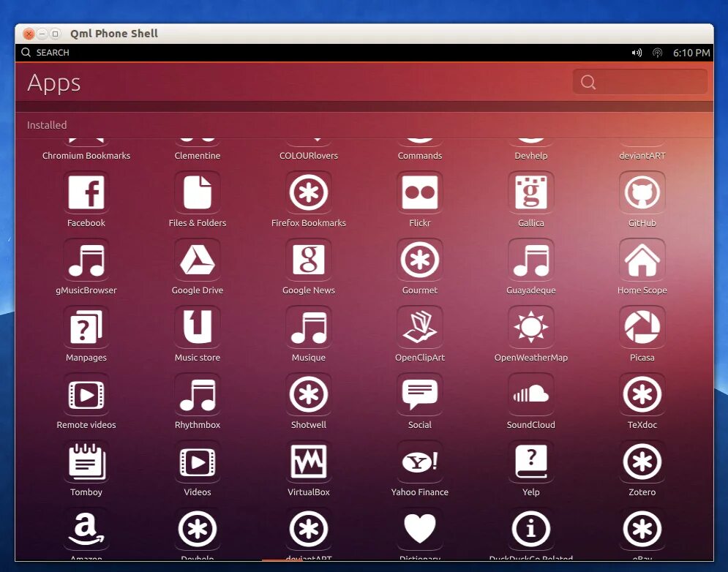Screen dimensions: 728x572
Task: Launch the GitHub app
Action: click(642, 192)
